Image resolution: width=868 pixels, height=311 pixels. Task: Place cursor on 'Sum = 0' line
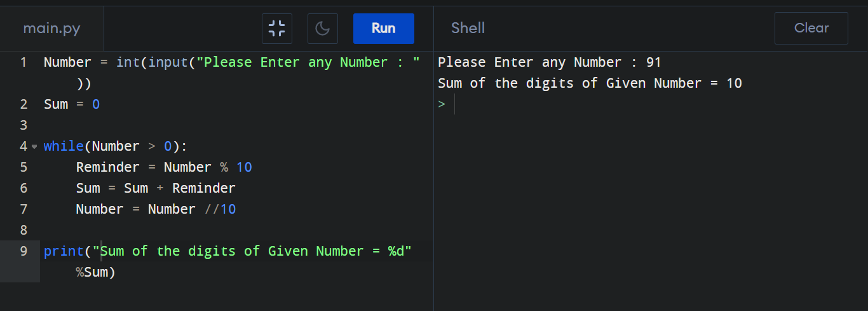click(x=72, y=104)
